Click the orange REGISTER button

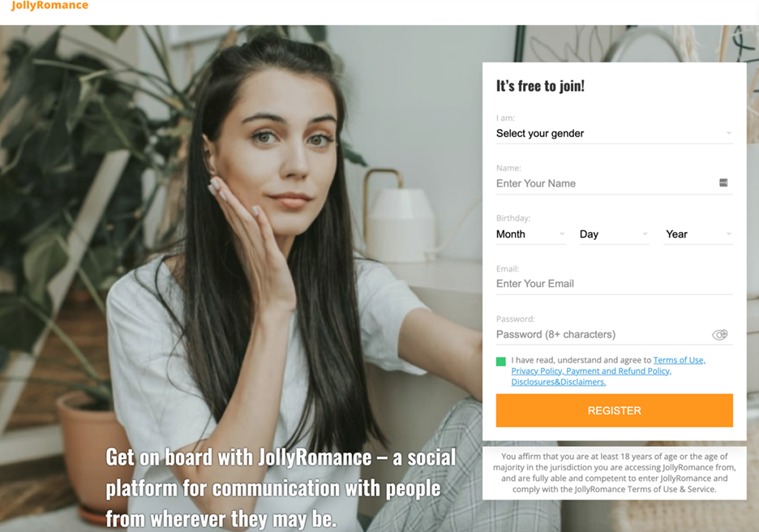coord(615,410)
